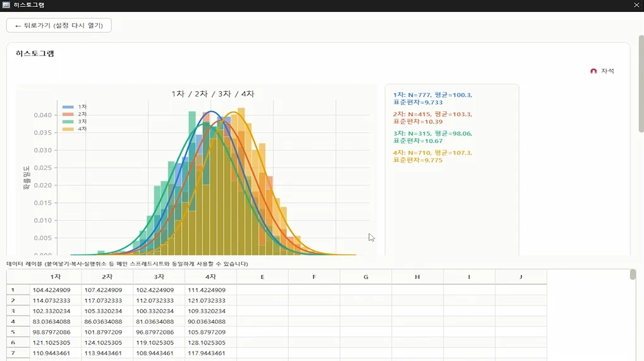This screenshot has height=361, width=644.
Task: Select the yellow 4차 legend swatch in chart
Action: tap(68, 129)
